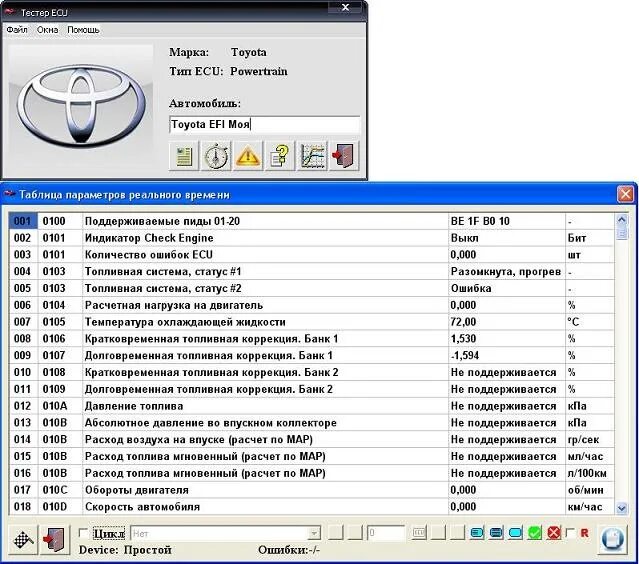This screenshot has width=639, height=564.
Task: Open the line chart graph icon
Action: 312,156
